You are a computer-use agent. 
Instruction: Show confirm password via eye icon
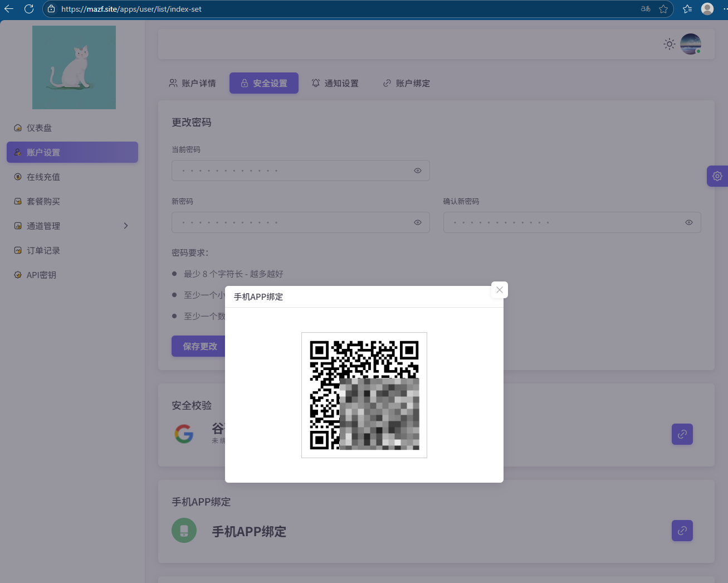689,222
